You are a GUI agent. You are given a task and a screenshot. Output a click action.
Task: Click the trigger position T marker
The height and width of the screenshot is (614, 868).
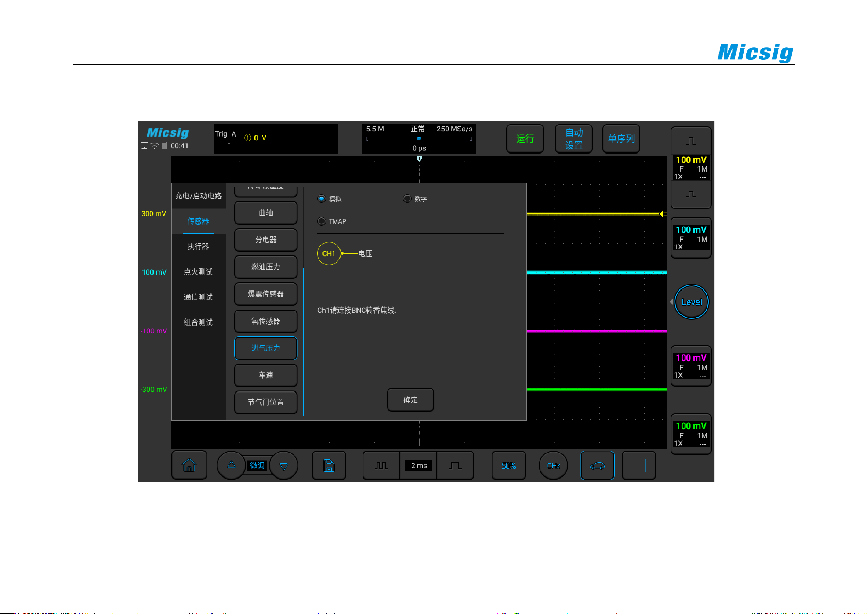tap(419, 159)
